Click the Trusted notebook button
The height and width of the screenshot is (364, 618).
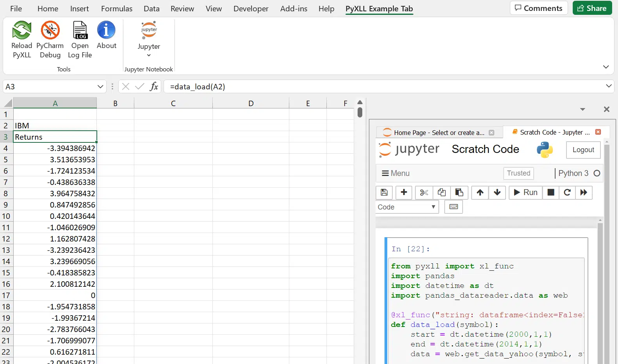[518, 173]
